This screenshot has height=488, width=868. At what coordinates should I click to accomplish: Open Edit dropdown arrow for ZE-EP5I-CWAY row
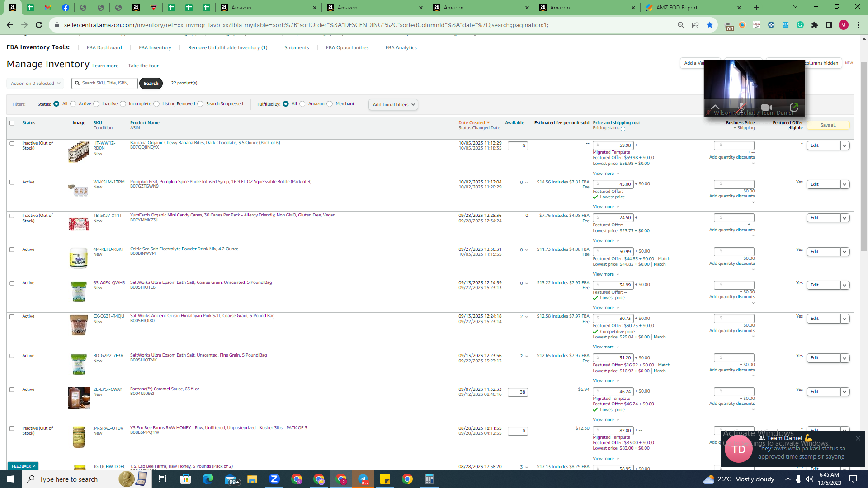click(844, 392)
